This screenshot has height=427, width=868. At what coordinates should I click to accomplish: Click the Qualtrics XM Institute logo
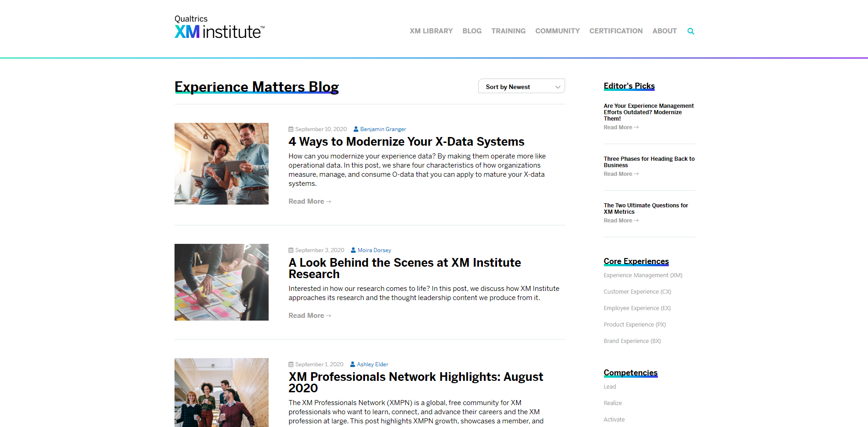point(219,27)
